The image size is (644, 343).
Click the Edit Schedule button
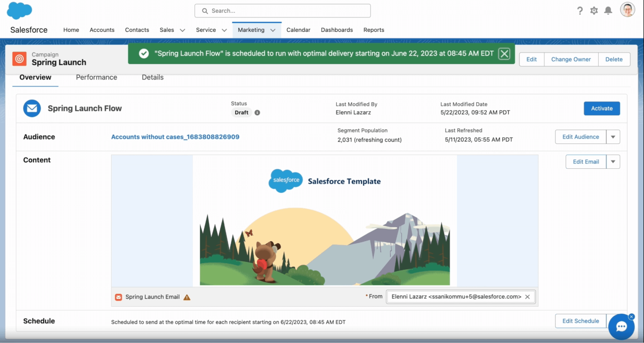point(581,321)
